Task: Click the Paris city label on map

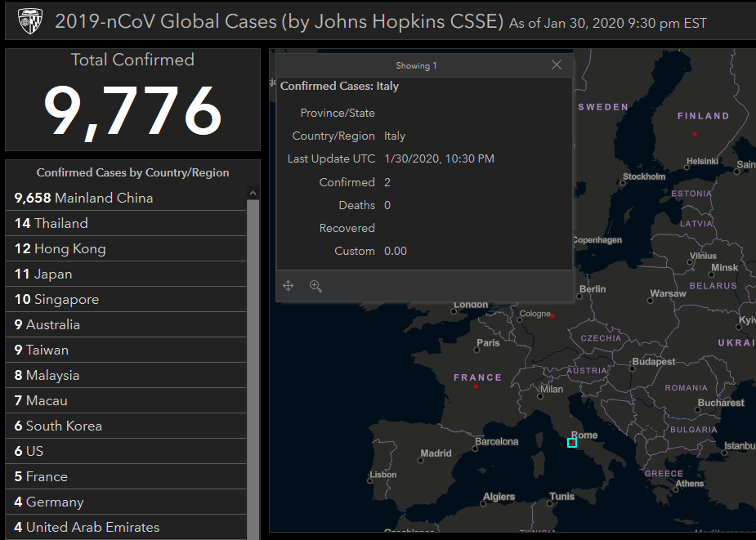Action: coord(488,343)
